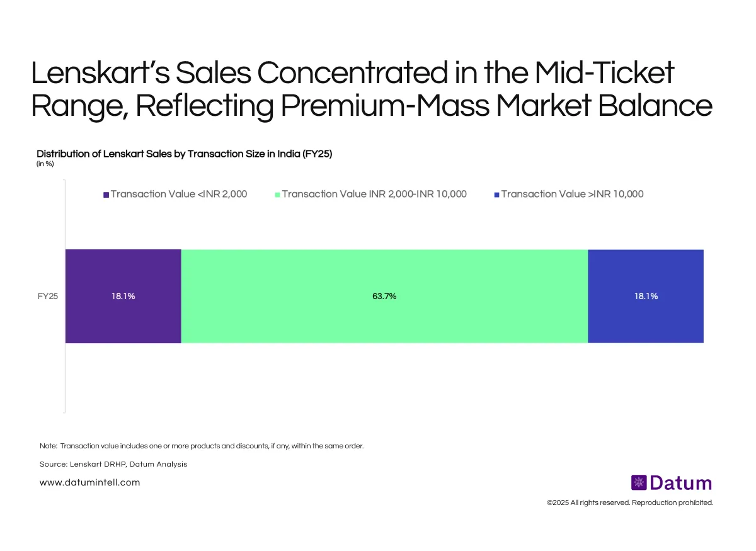The image size is (756, 551).
Task: Click the "(in %)" unit label
Action: 45,164
